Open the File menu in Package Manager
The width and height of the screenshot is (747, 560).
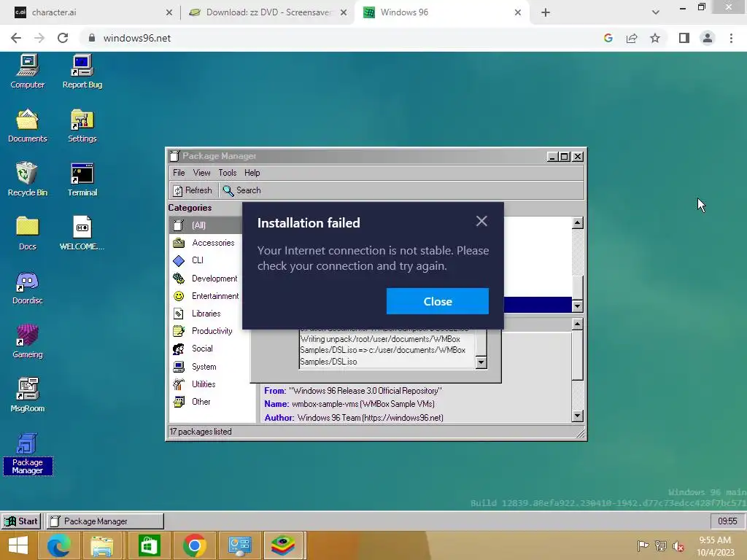pyautogui.click(x=179, y=173)
